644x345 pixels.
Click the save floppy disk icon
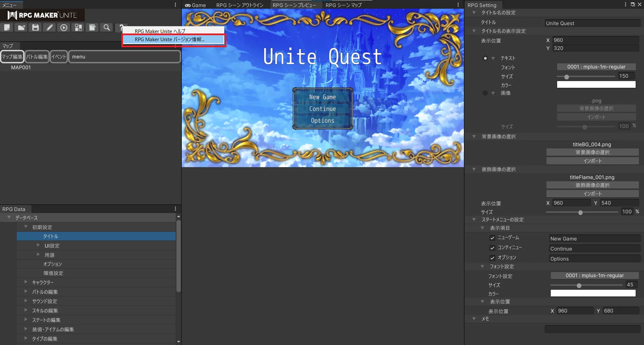(36, 27)
